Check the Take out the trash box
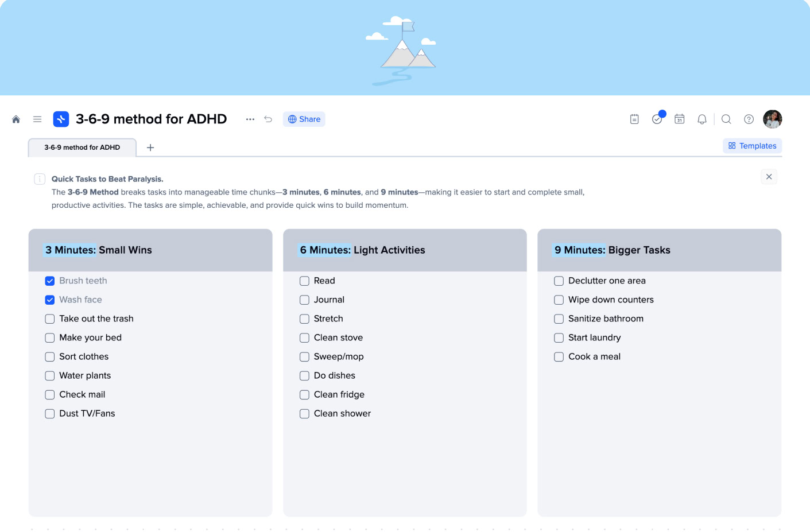 (50, 319)
